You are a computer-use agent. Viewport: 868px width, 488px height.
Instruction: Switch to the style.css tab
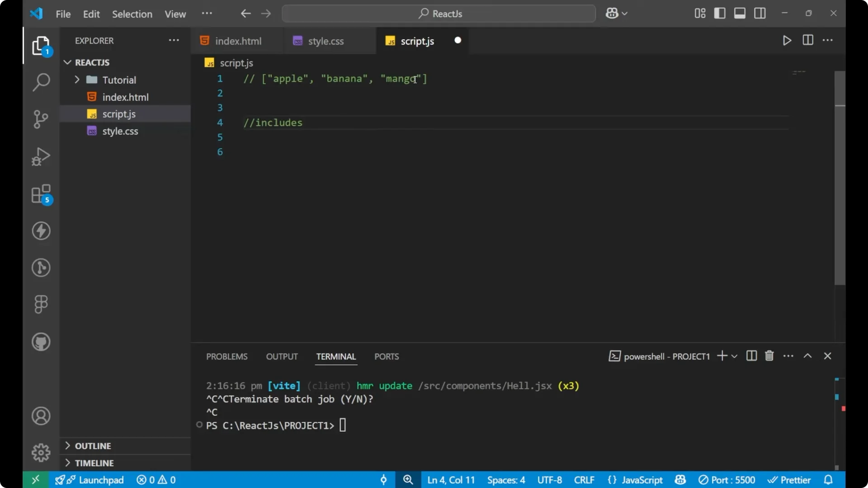[325, 41]
